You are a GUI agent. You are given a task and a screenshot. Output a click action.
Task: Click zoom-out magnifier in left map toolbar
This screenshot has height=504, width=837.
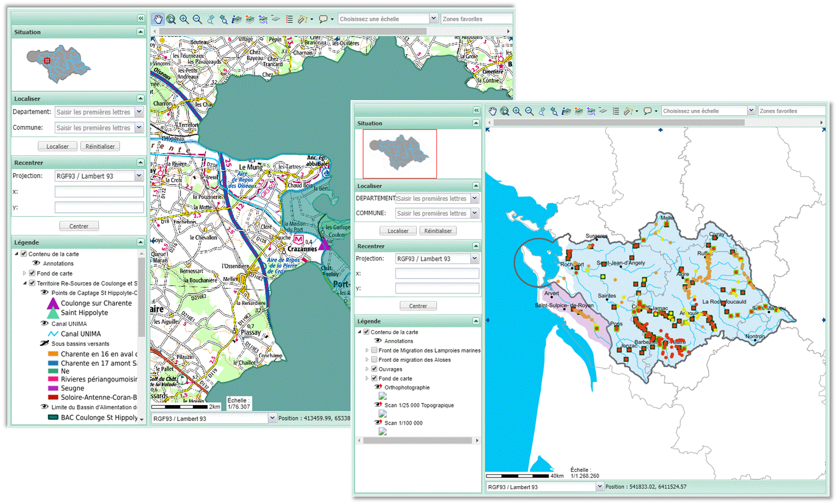197,19
